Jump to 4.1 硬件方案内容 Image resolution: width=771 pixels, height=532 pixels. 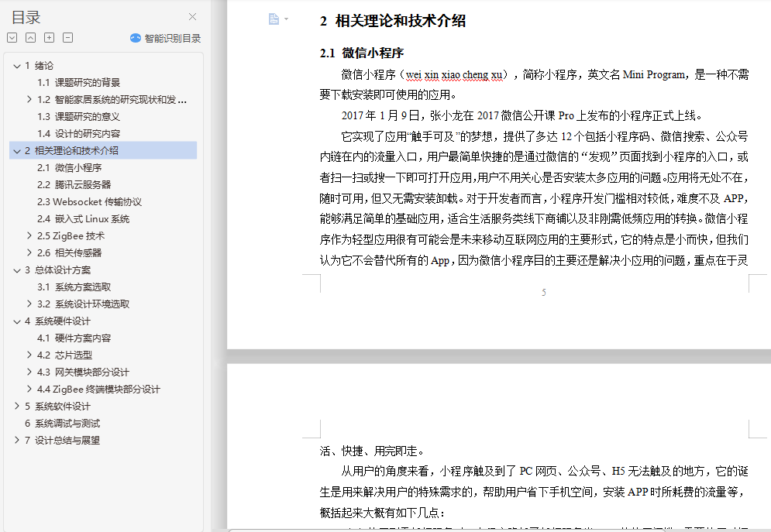pyautogui.click(x=74, y=338)
